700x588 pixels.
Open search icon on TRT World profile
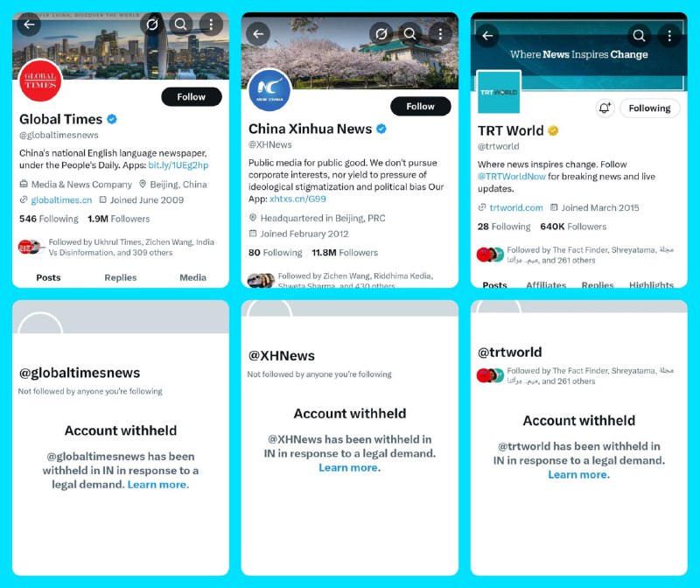click(x=639, y=36)
